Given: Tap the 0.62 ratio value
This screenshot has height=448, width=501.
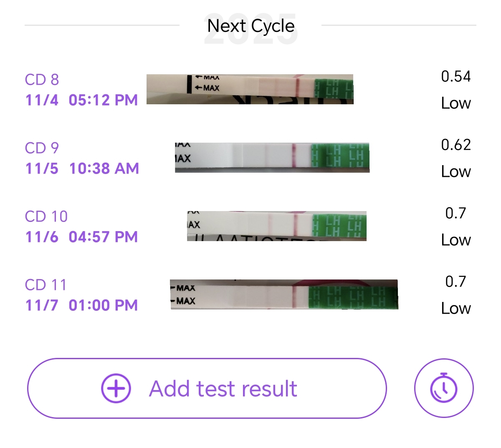Looking at the screenshot, I should click(x=455, y=145).
